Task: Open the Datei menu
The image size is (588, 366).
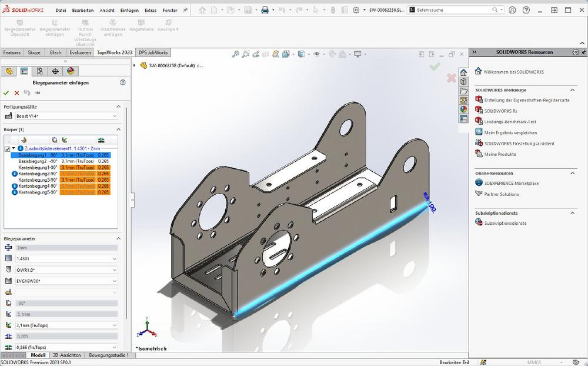Action: point(61,11)
